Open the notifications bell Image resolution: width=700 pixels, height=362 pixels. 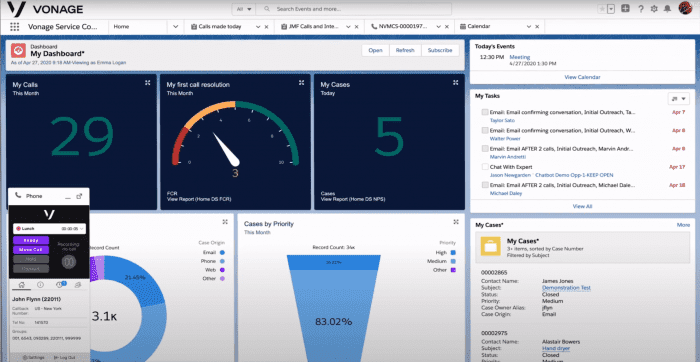point(667,8)
